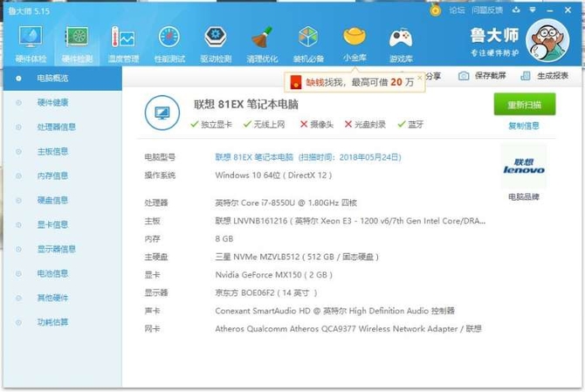Open 驱动检测 driver detection icon
The image size is (585, 392).
tap(216, 44)
